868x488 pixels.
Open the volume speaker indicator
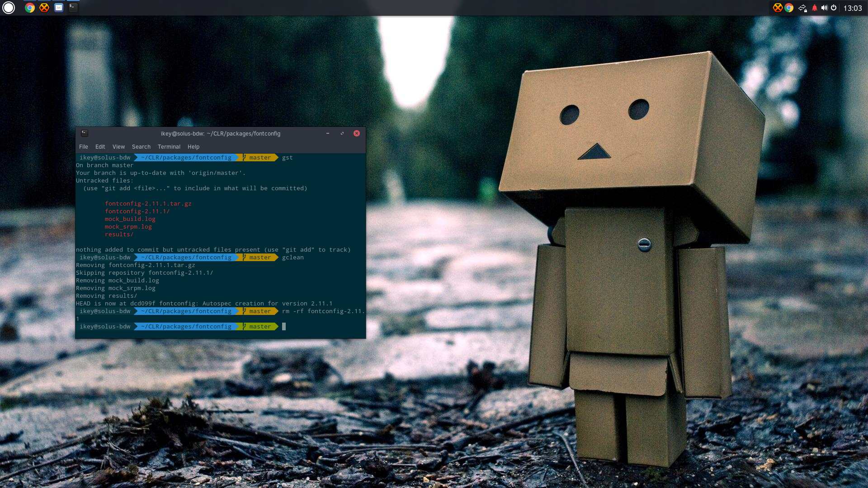(x=824, y=8)
